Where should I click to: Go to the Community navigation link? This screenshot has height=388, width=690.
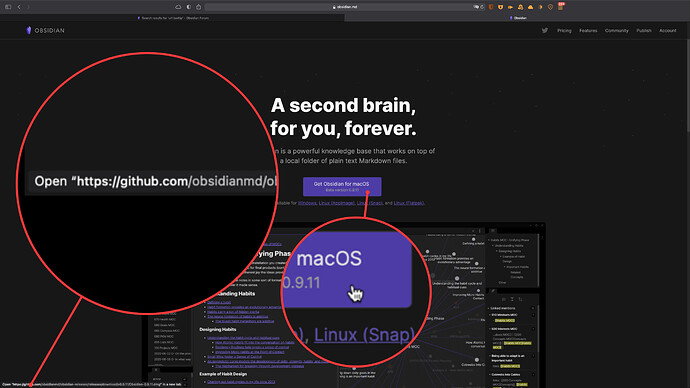pos(617,30)
